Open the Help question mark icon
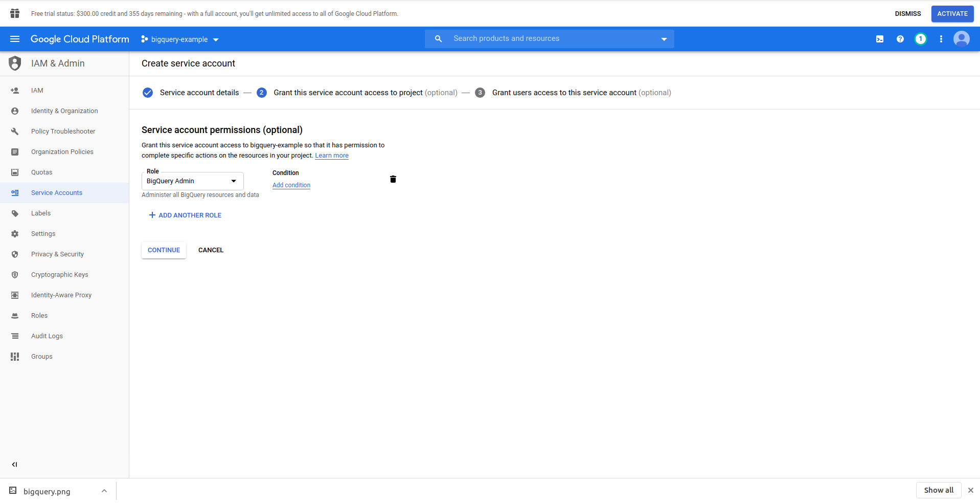This screenshot has height=503, width=980. coord(900,39)
